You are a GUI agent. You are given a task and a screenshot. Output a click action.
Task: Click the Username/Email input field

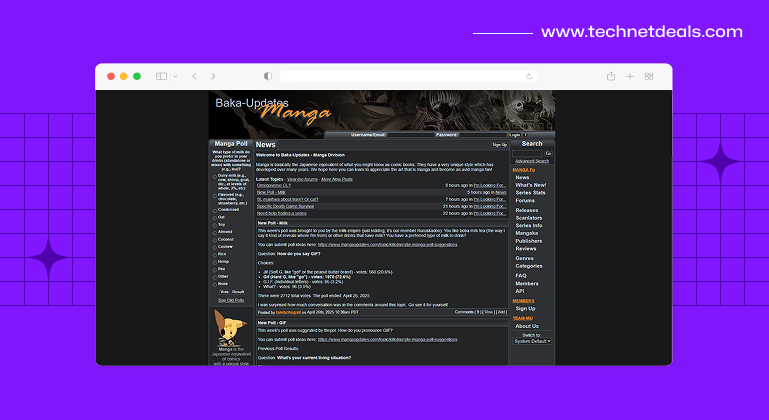(411, 134)
